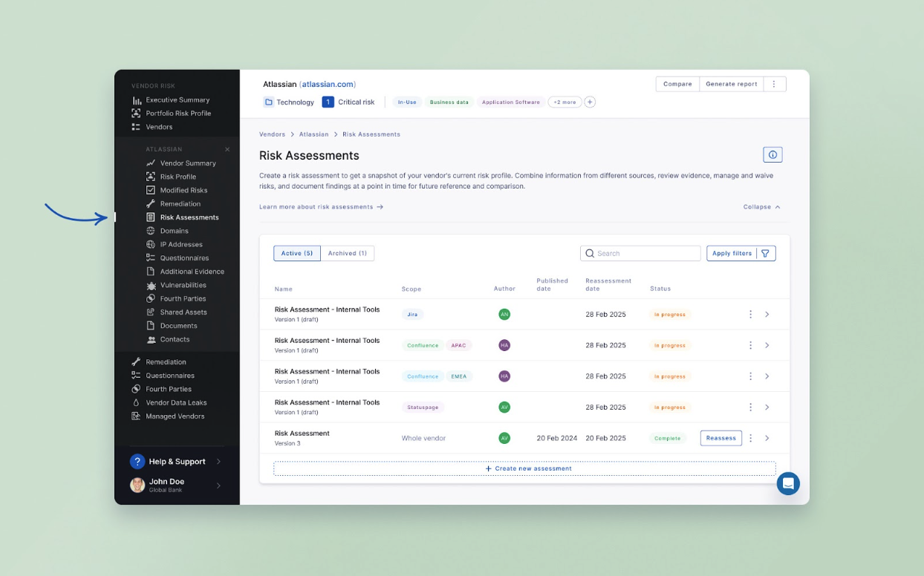Click the filter funnel icon
924x576 pixels.
pyautogui.click(x=766, y=253)
